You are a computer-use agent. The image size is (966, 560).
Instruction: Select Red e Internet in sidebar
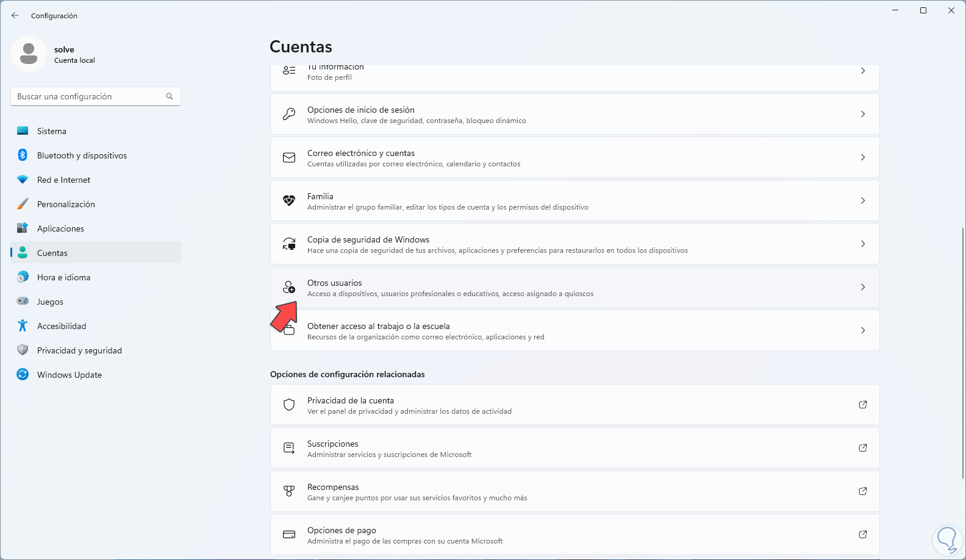click(x=63, y=180)
